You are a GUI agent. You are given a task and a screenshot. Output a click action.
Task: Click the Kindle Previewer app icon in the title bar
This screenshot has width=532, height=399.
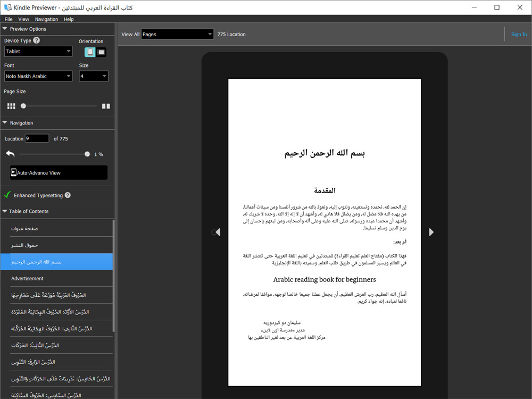(x=7, y=7)
